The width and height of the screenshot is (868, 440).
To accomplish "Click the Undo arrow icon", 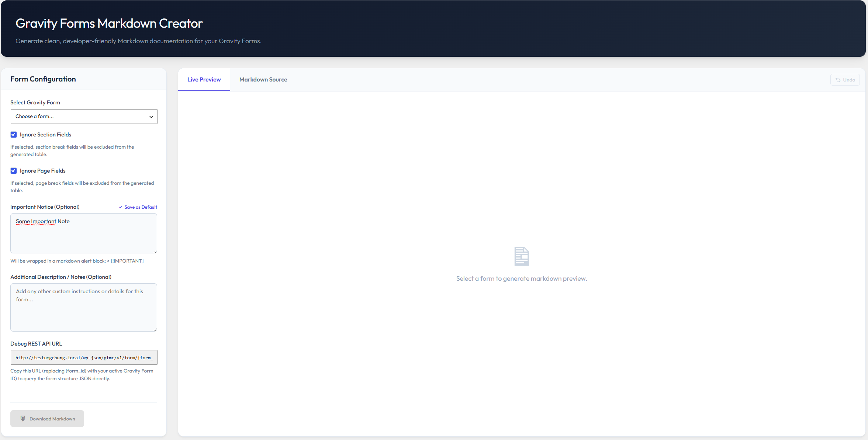I will (838, 80).
